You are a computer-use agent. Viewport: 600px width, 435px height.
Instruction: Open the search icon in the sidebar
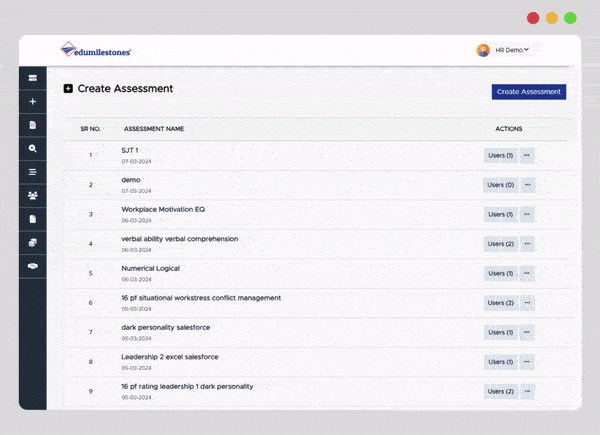point(32,148)
